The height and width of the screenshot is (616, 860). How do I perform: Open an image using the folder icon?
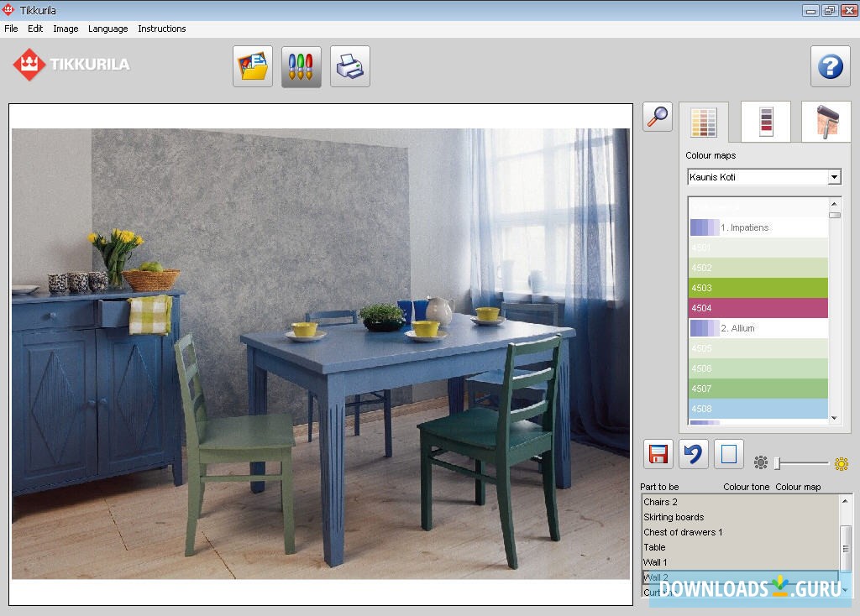252,65
